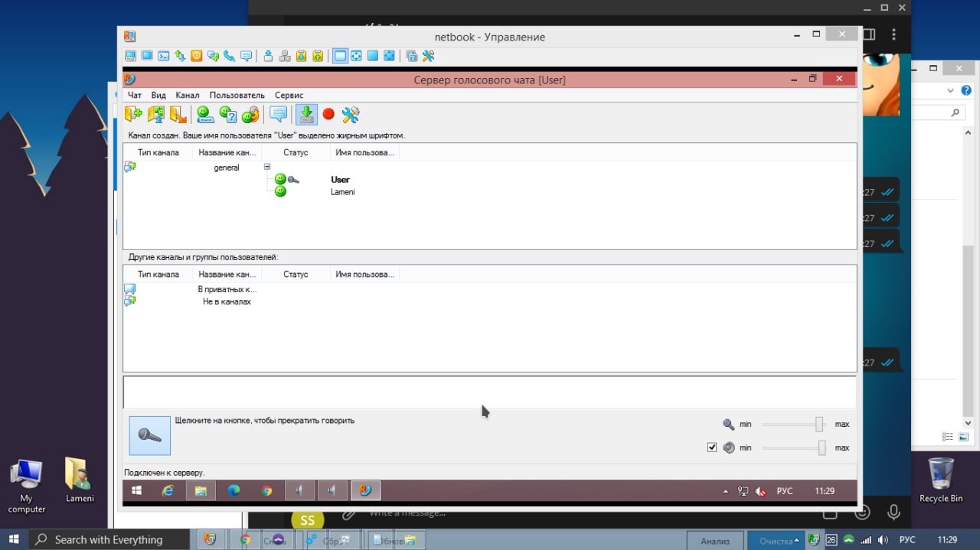The height and width of the screenshot is (550, 980).
Task: Select the bold User entry
Action: (x=340, y=180)
